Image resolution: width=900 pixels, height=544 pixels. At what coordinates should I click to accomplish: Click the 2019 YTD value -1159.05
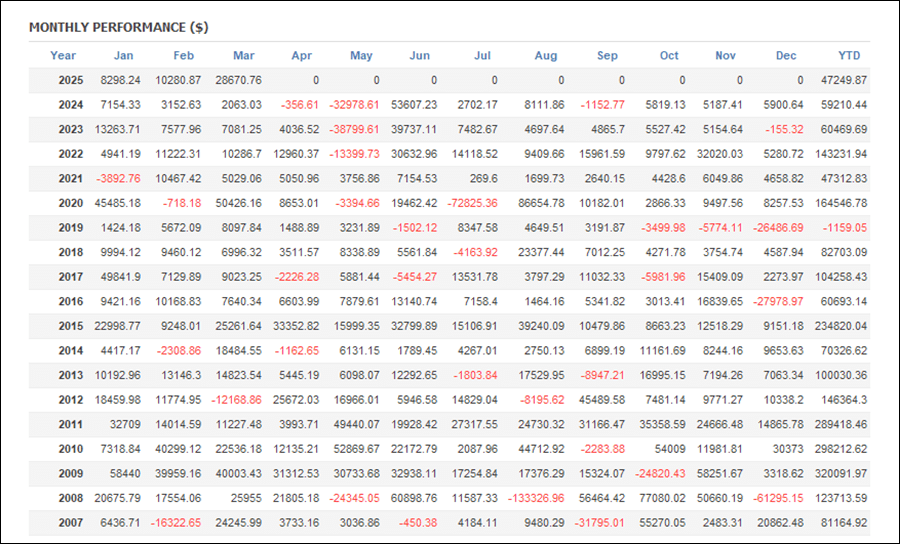pyautogui.click(x=845, y=228)
